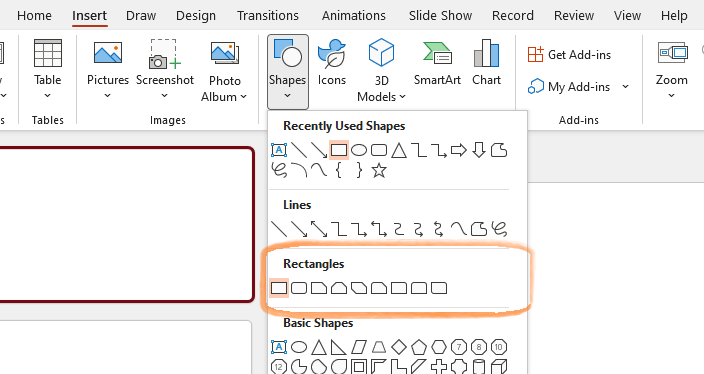Insert a SmartArt graphic
Screen dimensions: 704x374
pyautogui.click(x=437, y=63)
